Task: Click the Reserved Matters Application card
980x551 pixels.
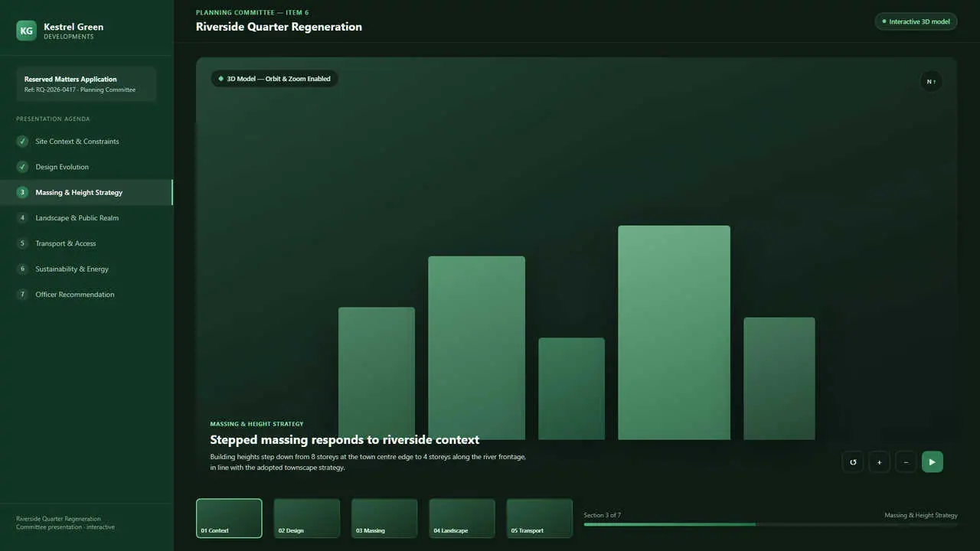Action: tap(87, 84)
